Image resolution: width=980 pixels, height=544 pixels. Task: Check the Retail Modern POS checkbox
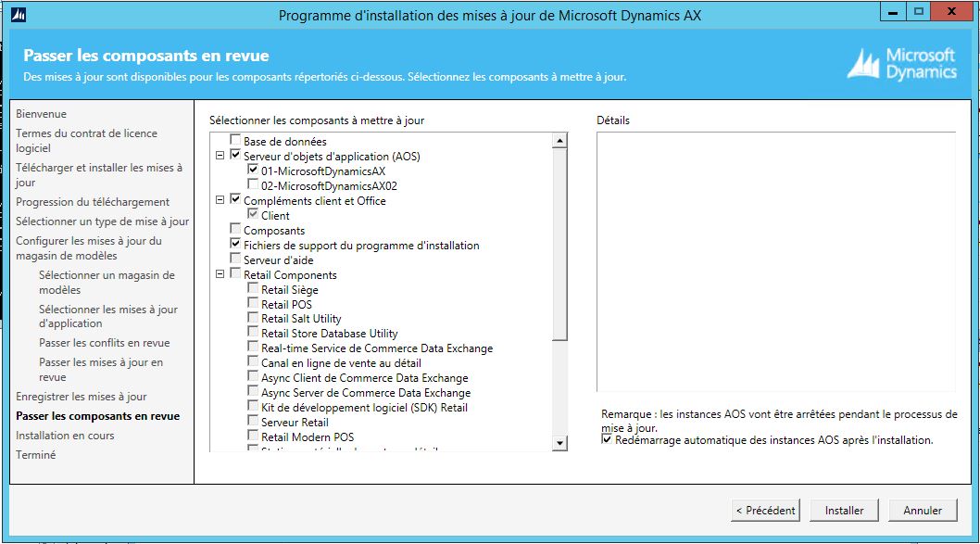pos(253,436)
